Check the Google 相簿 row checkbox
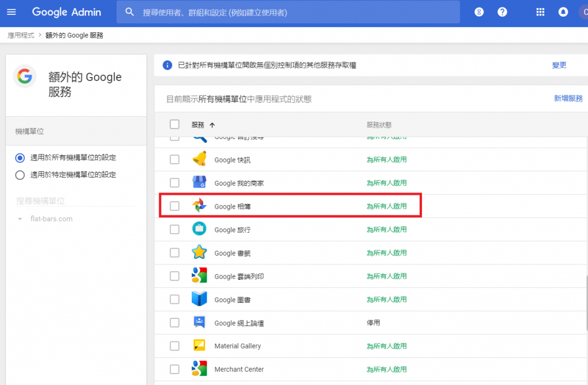 pyautogui.click(x=175, y=206)
